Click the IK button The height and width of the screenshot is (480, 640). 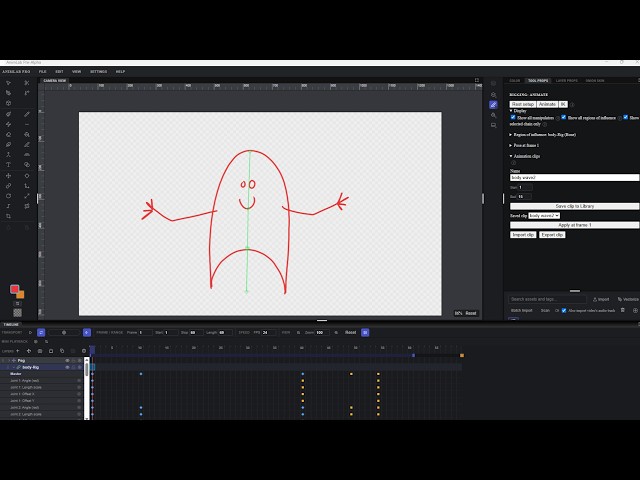[x=563, y=104]
